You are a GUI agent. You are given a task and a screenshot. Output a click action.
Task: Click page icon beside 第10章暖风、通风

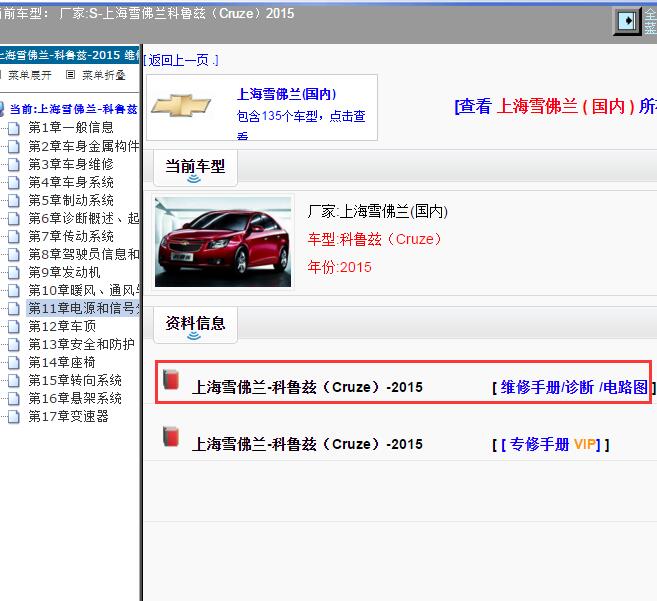pos(14,290)
